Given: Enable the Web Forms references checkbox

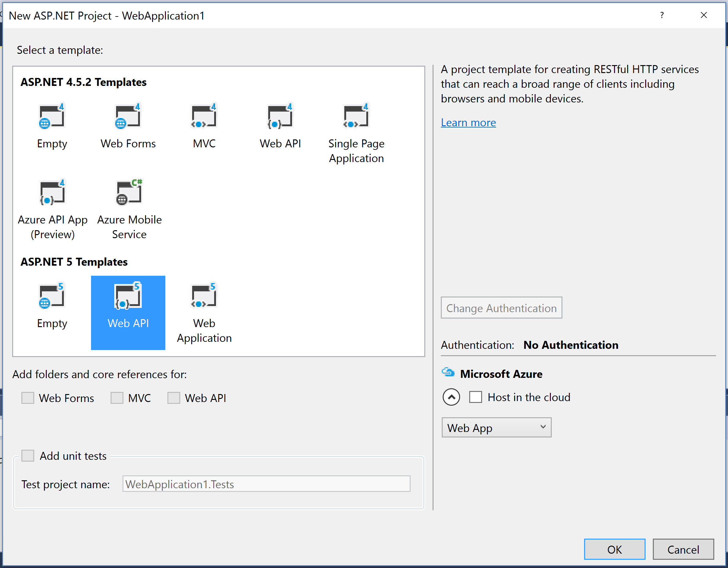Looking at the screenshot, I should pyautogui.click(x=28, y=397).
